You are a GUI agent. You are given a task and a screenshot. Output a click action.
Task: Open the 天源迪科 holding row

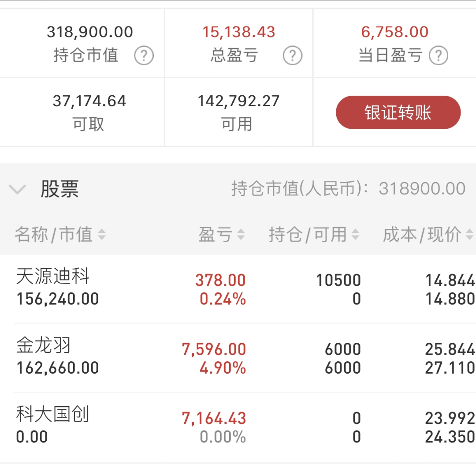coord(238,289)
